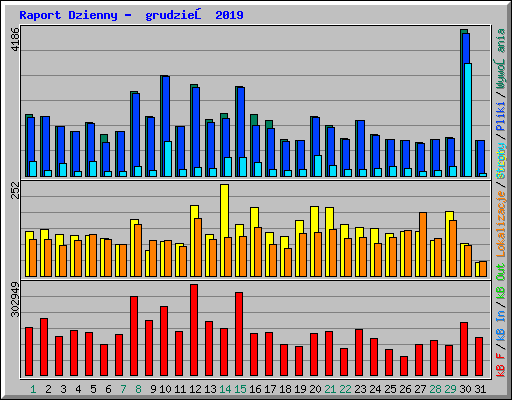Screen dimensions: 512x400
Task: Click day label "12" on the x-axis
Action: tap(195, 389)
